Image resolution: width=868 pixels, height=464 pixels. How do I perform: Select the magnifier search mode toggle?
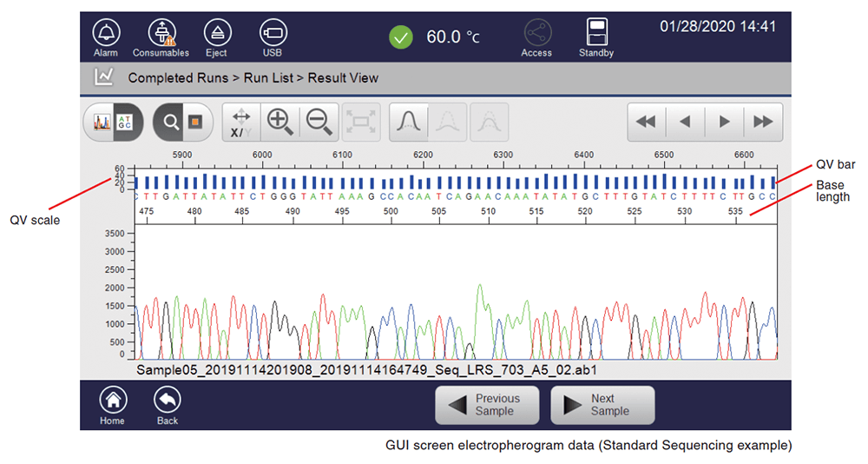click(x=171, y=123)
